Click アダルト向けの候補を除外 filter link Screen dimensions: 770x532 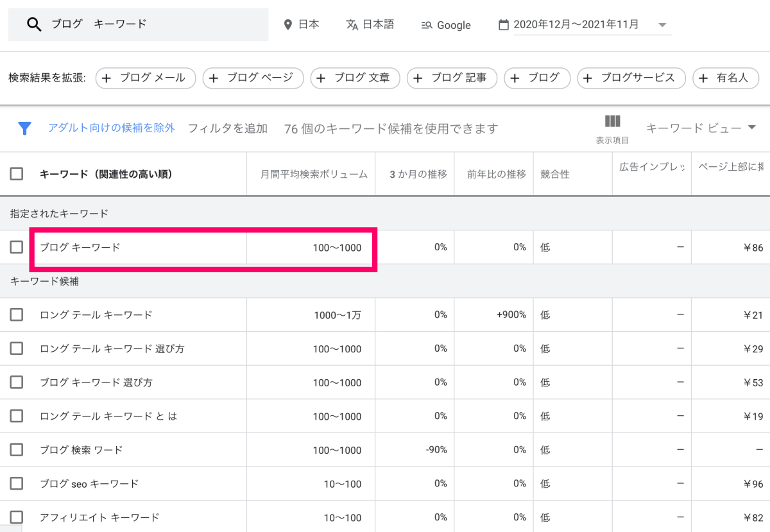[x=111, y=128]
